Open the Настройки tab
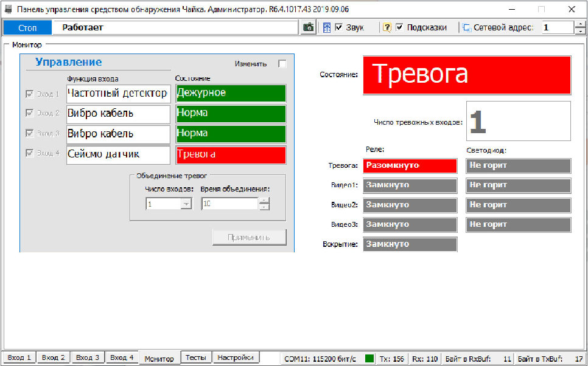588x366 pixels. (x=236, y=357)
